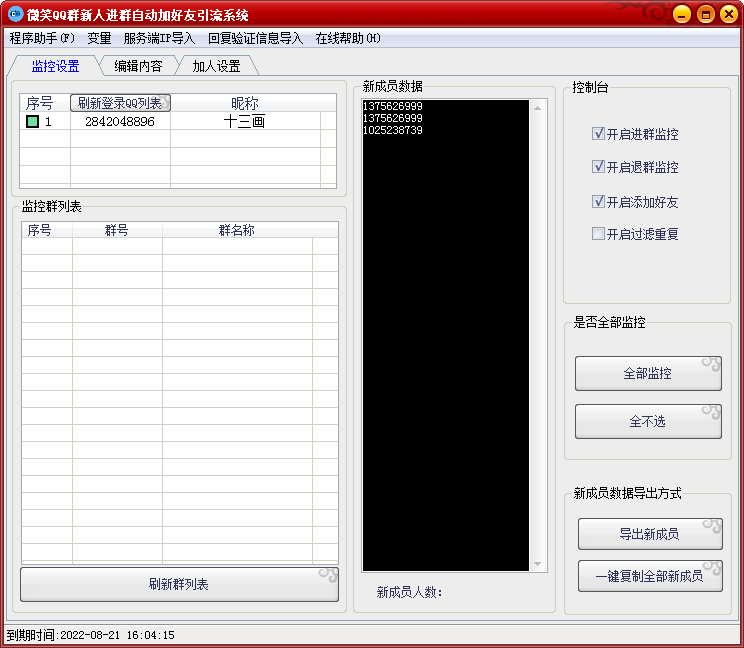Toggle green checkbox for account row 1
The height and width of the screenshot is (648, 744).
[32, 122]
